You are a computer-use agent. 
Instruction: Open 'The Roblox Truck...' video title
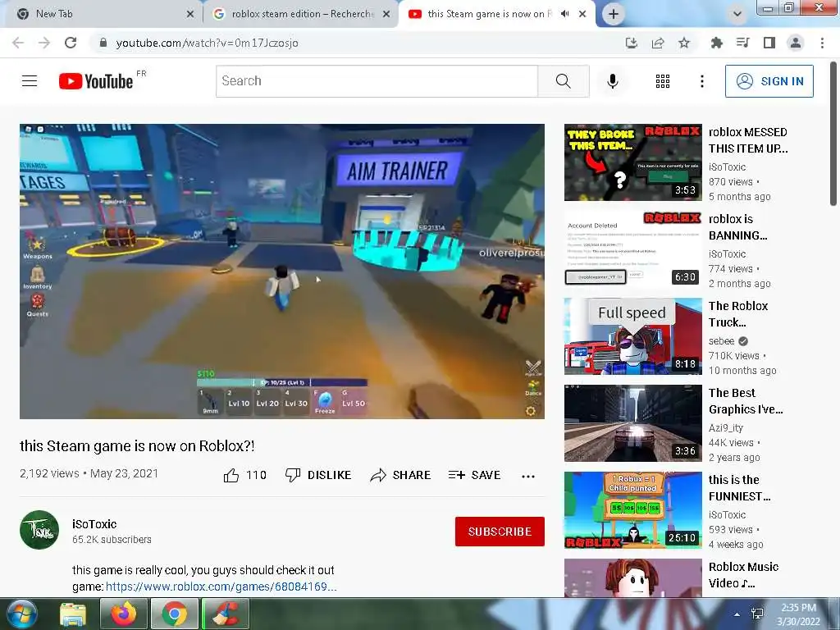point(738,314)
